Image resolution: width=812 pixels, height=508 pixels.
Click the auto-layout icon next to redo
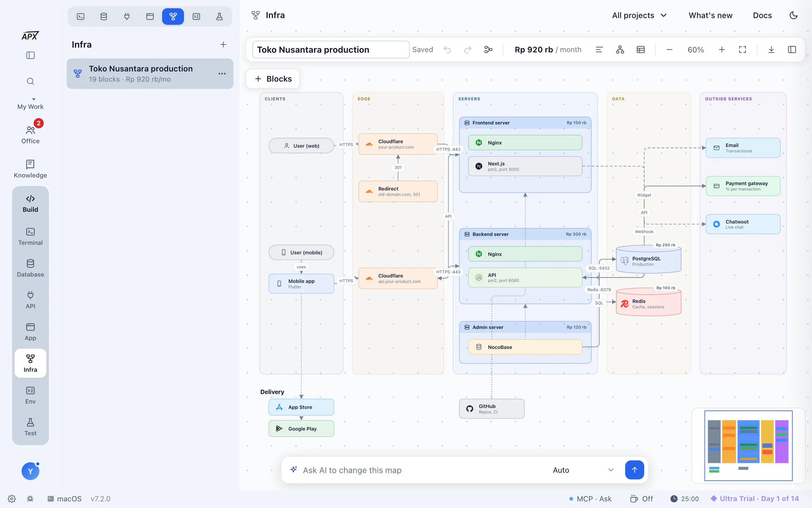click(488, 50)
